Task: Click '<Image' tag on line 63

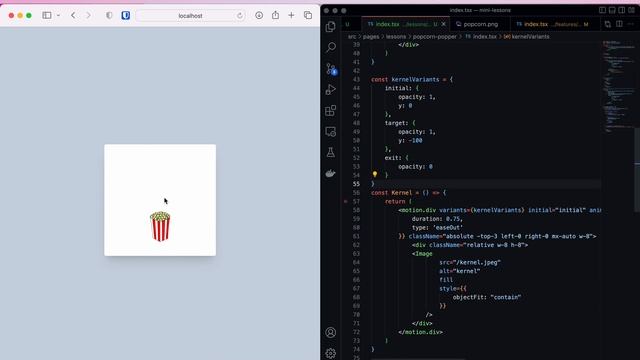Action: (422, 254)
